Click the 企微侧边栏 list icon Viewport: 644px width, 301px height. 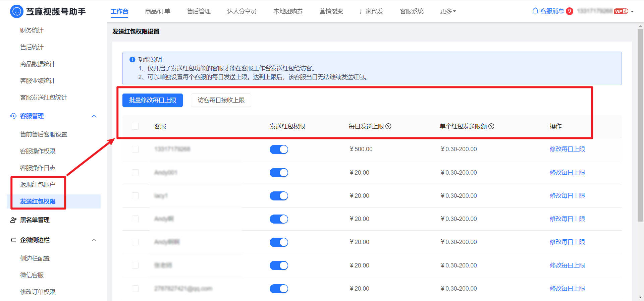point(13,240)
